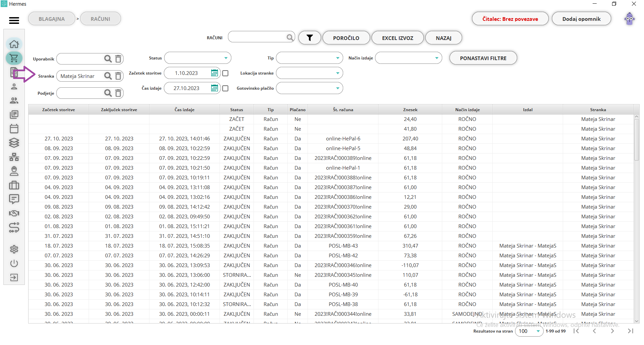644x345 pixels.
Task: Click logout exit arrow icon
Action: point(14,277)
